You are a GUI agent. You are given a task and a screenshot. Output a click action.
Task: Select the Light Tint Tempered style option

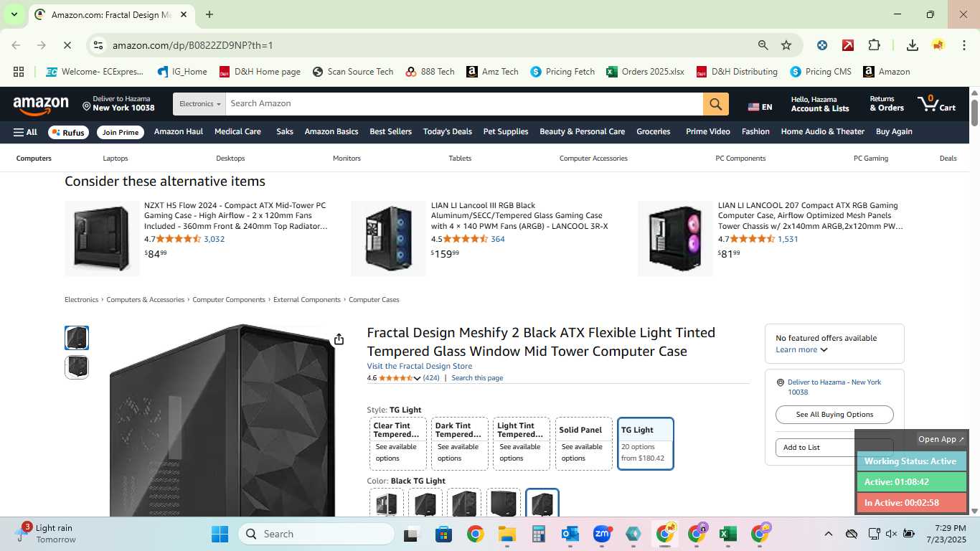click(522, 444)
